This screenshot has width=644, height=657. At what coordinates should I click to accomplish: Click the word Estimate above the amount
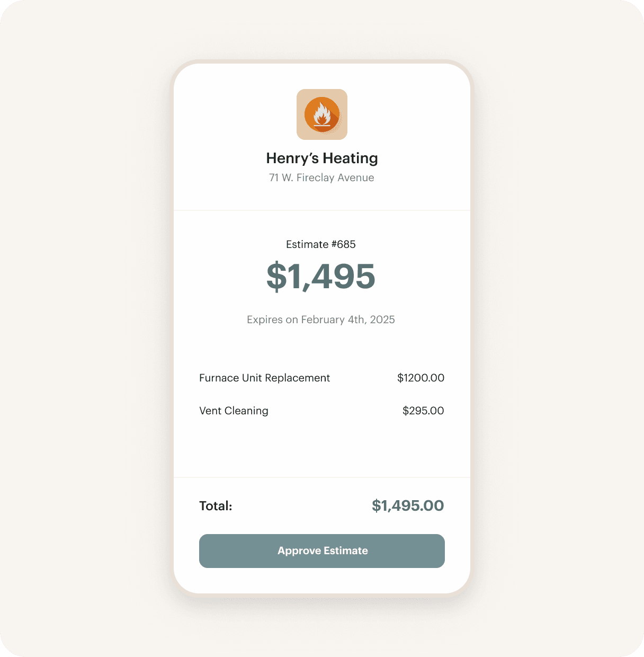coord(307,244)
